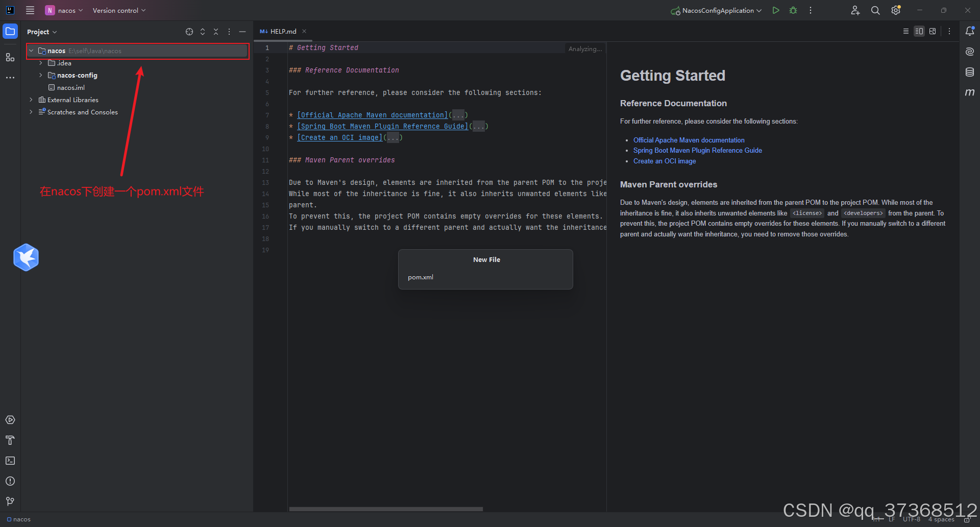Image resolution: width=980 pixels, height=527 pixels.
Task: Open the main hamburger menu
Action: coord(30,10)
